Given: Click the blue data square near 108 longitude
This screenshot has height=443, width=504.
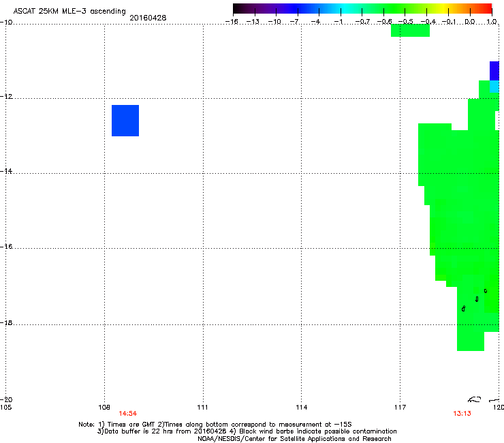Looking at the screenshot, I should (125, 121).
